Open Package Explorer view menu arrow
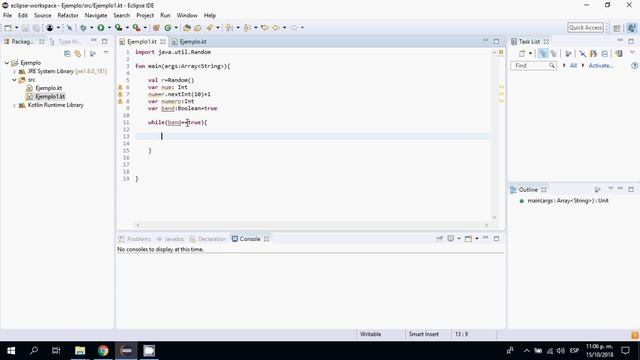Viewport: 640px width, 360px height. [106, 53]
